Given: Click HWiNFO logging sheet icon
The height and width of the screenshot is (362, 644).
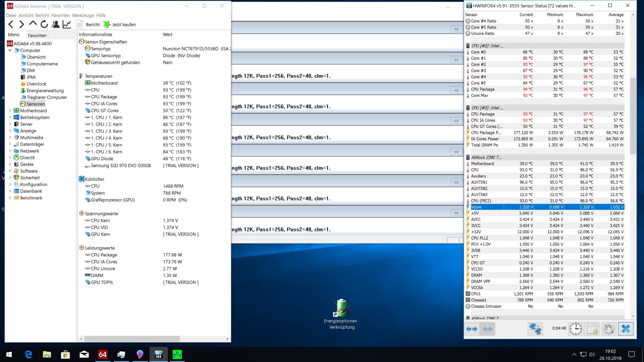Looking at the screenshot, I should [x=592, y=329].
